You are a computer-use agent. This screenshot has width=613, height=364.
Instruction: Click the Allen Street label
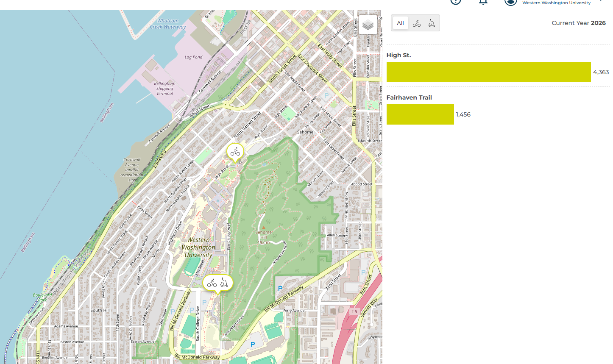(x=336, y=235)
